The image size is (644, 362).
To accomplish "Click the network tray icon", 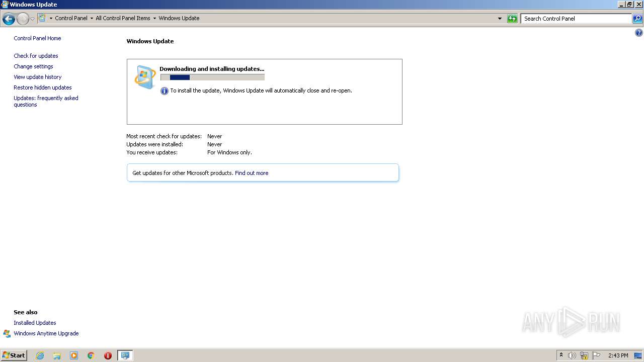I will point(584,355).
